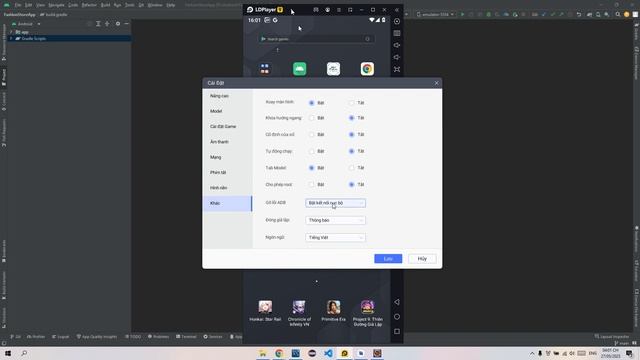Screen dimensions: 640x360
Task: Tap the Android home circle button
Action: tap(397, 317)
